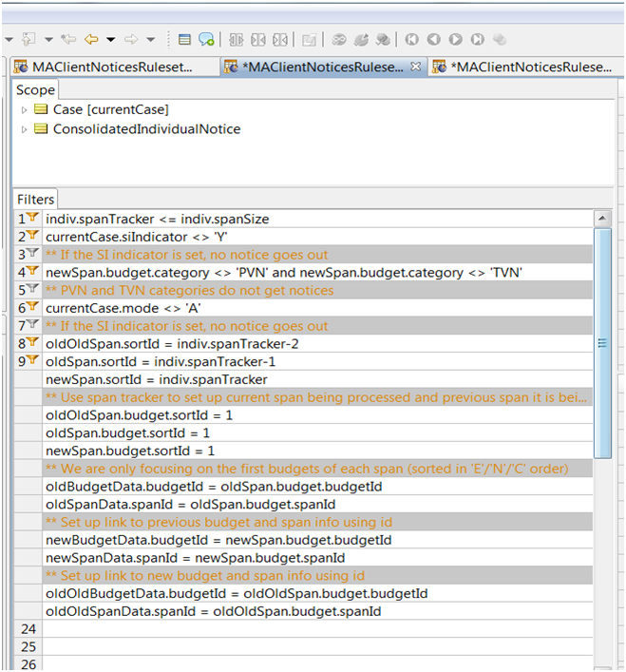Click the second column-layout icon in the toolbar
626x672 pixels.
click(x=258, y=40)
